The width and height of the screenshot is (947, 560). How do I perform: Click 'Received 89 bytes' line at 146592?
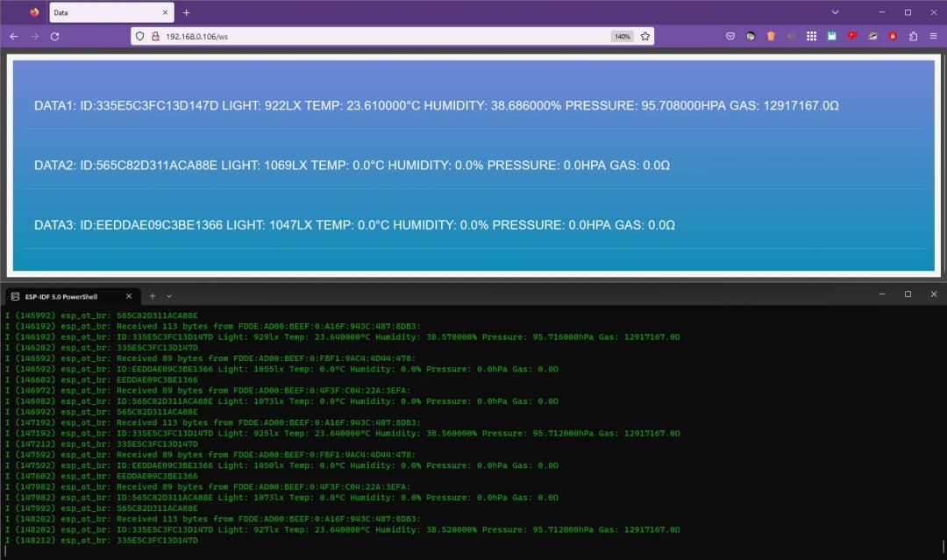(210, 358)
